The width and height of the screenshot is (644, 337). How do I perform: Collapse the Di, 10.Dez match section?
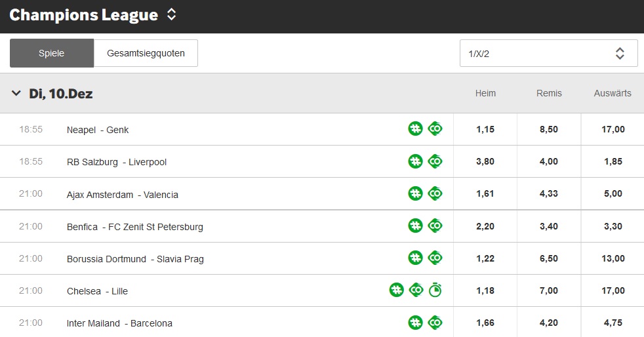click(16, 93)
